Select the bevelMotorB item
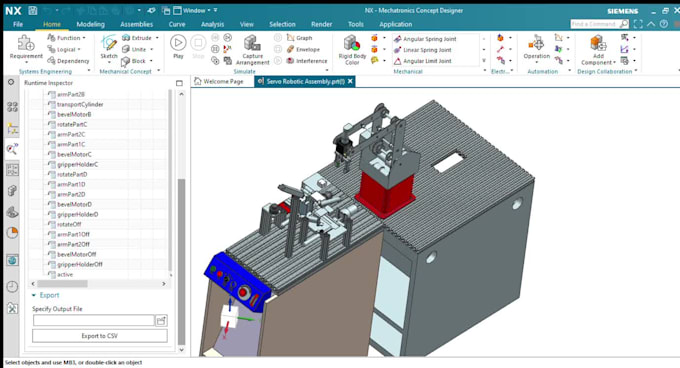The image size is (680, 368). click(x=74, y=114)
